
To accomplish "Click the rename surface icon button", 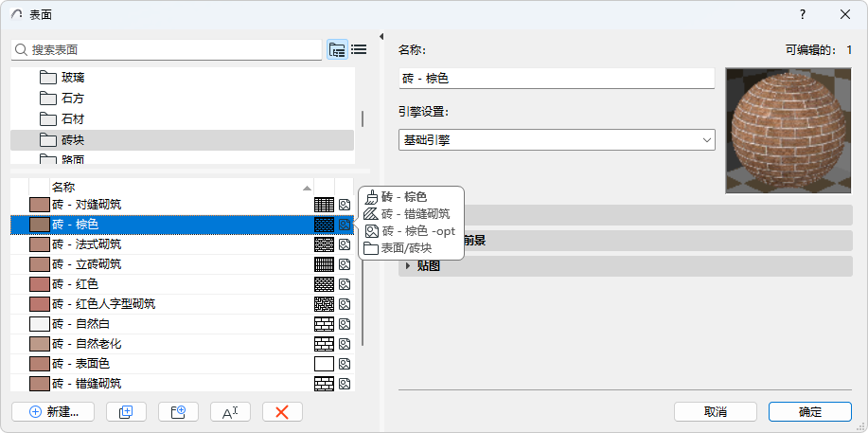I will tap(230, 412).
